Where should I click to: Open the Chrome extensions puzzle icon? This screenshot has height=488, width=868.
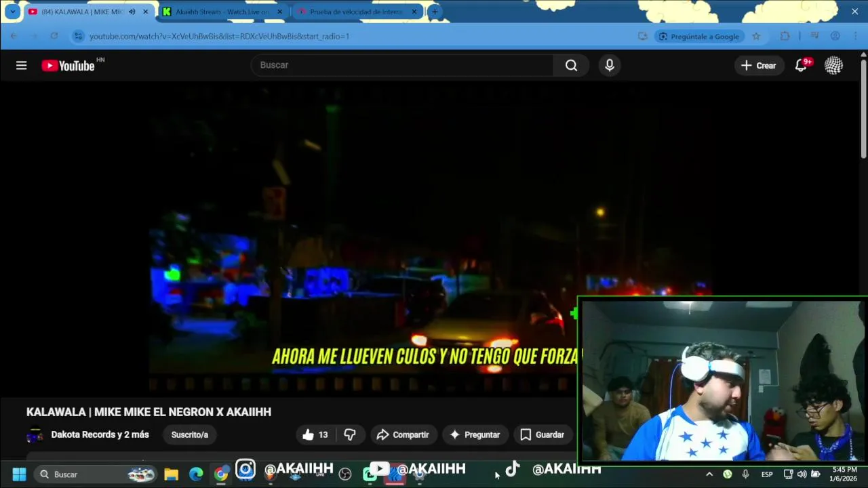point(785,36)
